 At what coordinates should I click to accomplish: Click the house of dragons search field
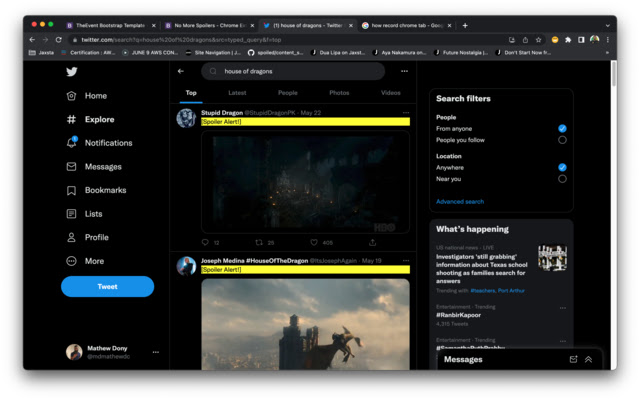coord(293,71)
